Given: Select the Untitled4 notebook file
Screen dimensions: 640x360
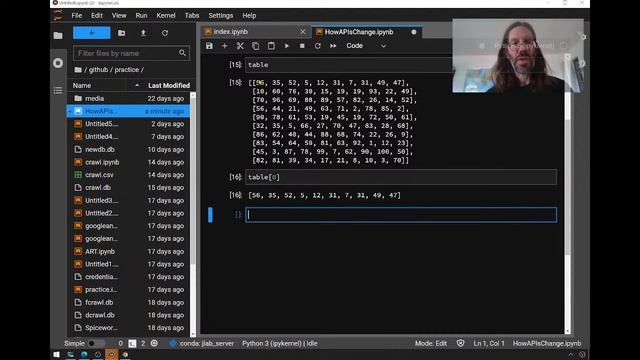Looking at the screenshot, I should point(128,136).
